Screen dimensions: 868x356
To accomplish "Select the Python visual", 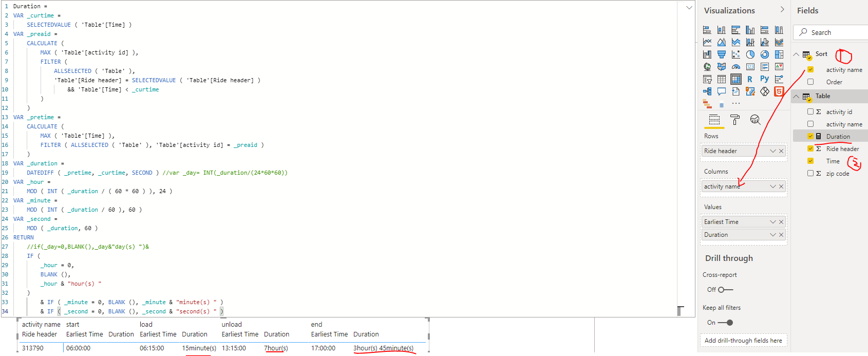I will (765, 79).
